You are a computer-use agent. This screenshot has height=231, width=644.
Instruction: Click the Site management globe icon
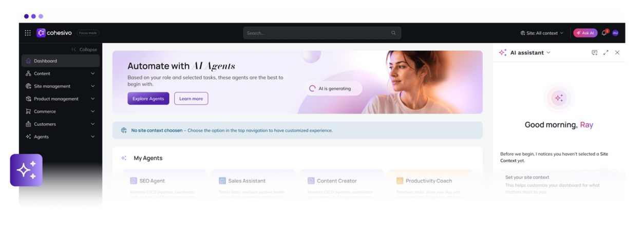coord(28,86)
